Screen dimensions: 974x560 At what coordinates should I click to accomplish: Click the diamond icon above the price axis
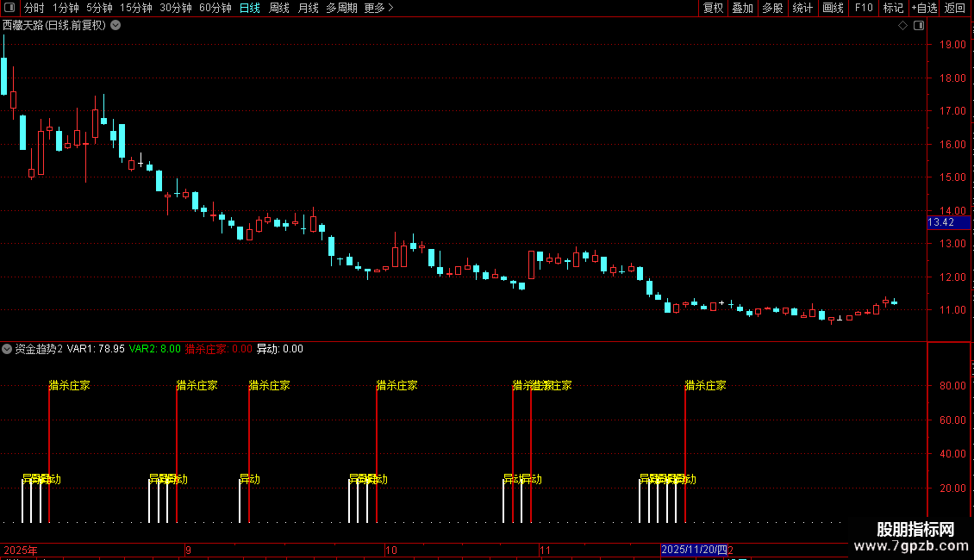click(x=903, y=26)
